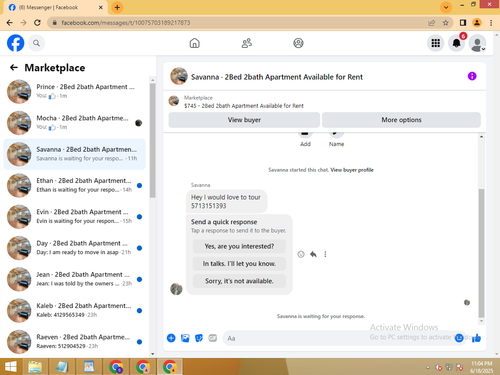
Task: Choose 'In talks. I'll let you know.' response
Action: tap(239, 264)
